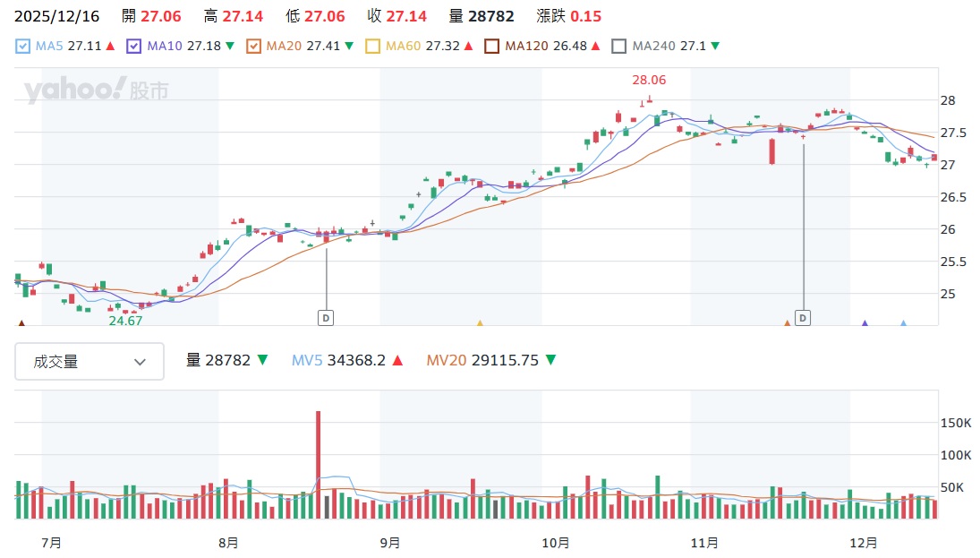Click the Yahoo 股市 watermark logo

(97, 90)
